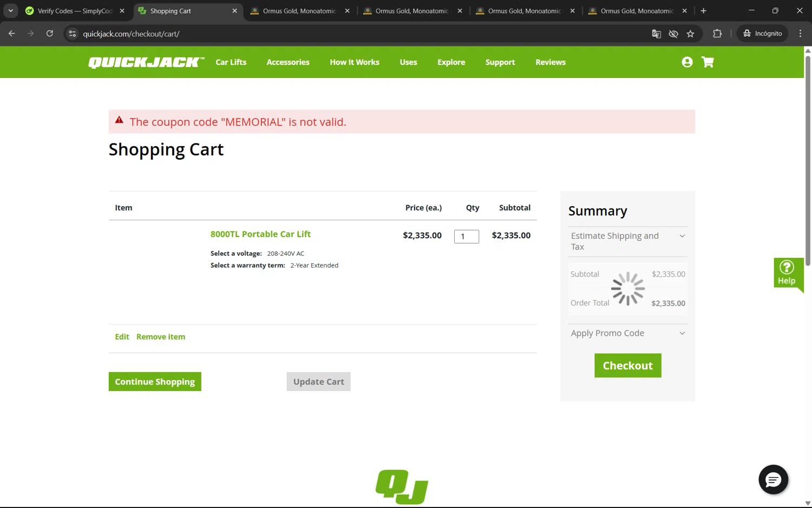Image resolution: width=812 pixels, height=508 pixels.
Task: Click the QuickJack logo in header
Action: click(146, 62)
